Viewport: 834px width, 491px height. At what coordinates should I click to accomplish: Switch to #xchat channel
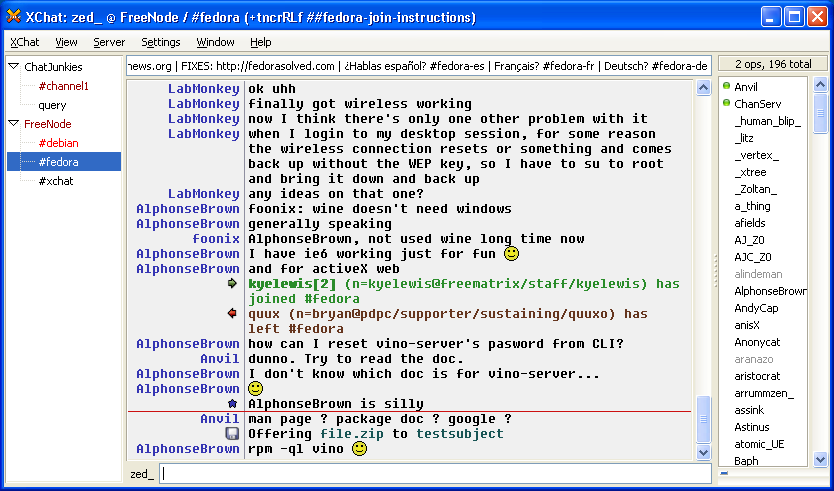56,181
